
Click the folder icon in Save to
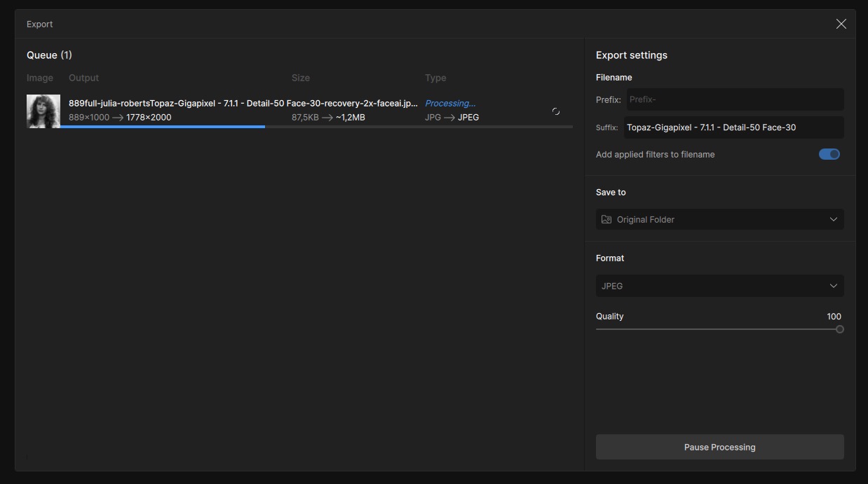click(x=606, y=219)
